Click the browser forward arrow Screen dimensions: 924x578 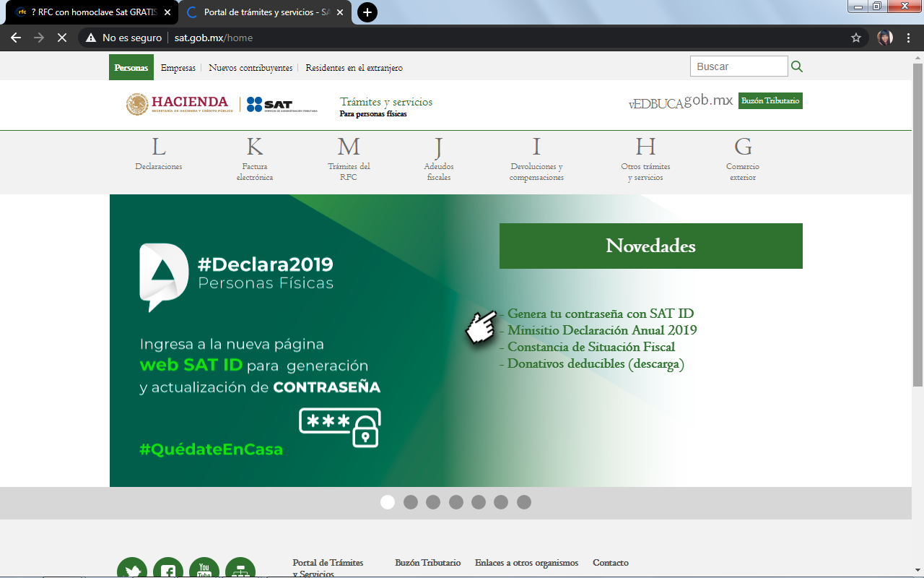pos(39,38)
